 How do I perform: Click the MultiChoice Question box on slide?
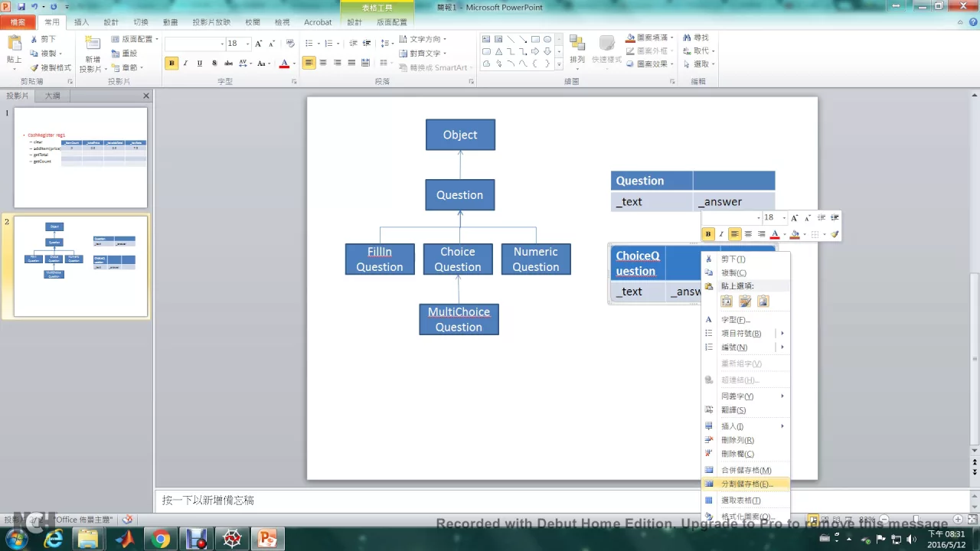[x=459, y=319]
